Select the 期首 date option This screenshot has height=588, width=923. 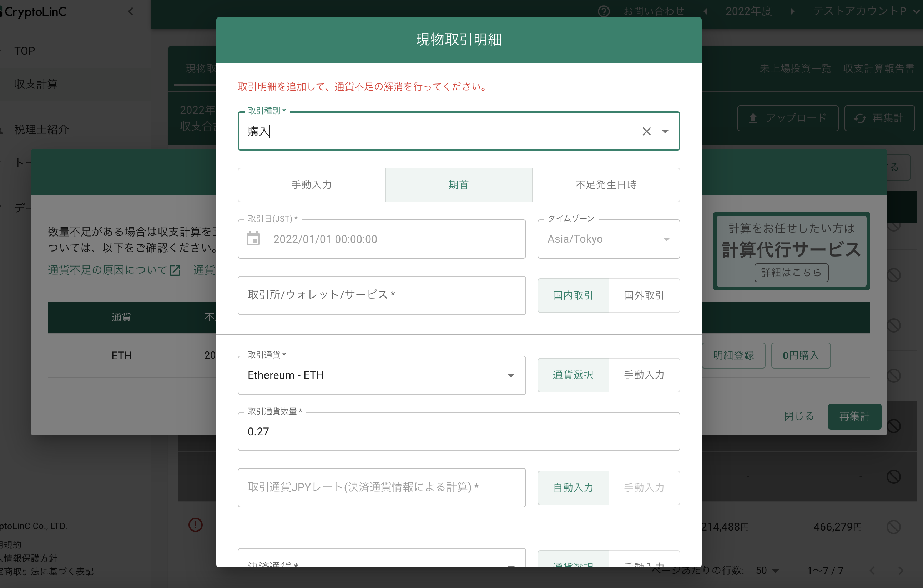pyautogui.click(x=459, y=185)
